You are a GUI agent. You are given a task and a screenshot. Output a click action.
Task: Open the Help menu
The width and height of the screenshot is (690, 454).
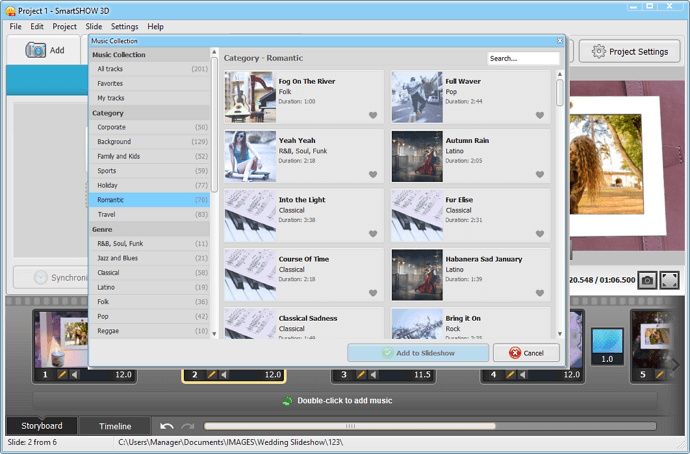[x=155, y=26]
